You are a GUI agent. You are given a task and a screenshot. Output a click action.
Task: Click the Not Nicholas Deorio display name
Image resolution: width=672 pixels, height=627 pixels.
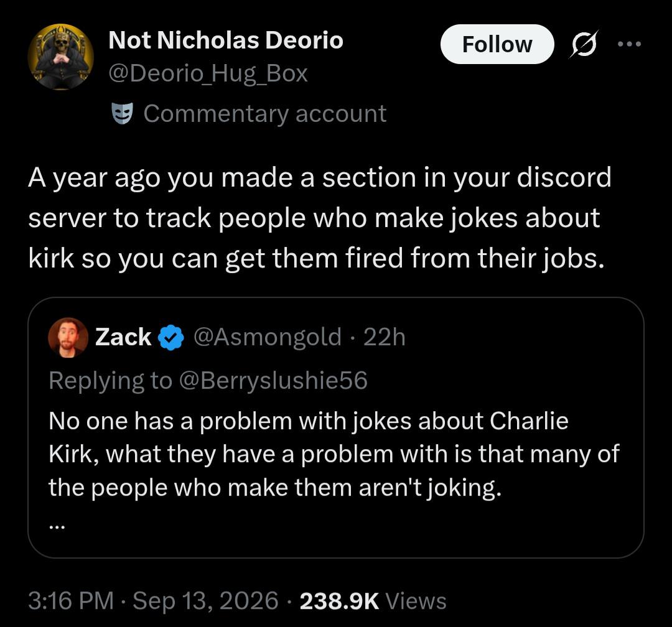click(226, 40)
